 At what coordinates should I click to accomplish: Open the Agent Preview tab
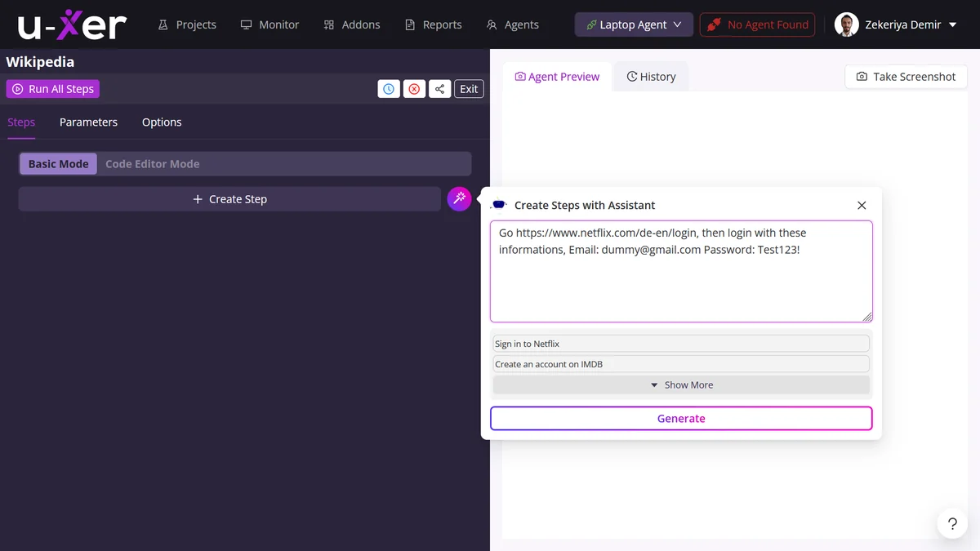pyautogui.click(x=557, y=77)
